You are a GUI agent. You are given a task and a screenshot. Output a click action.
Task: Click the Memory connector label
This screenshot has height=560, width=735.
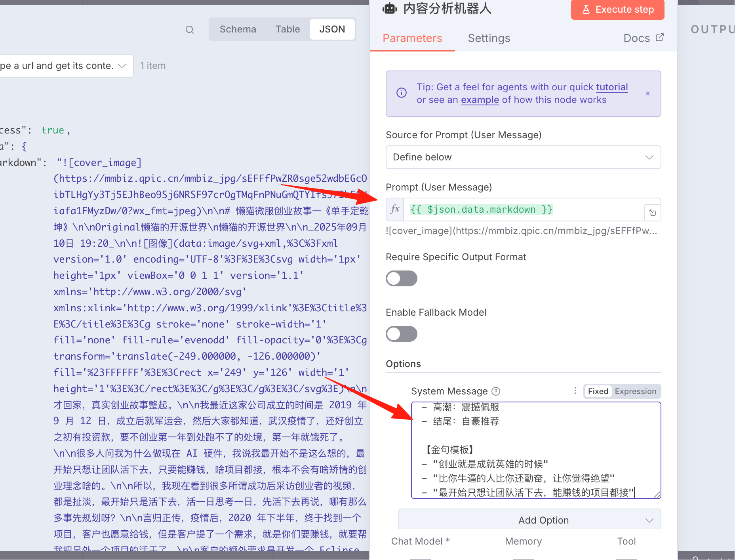coord(523,541)
